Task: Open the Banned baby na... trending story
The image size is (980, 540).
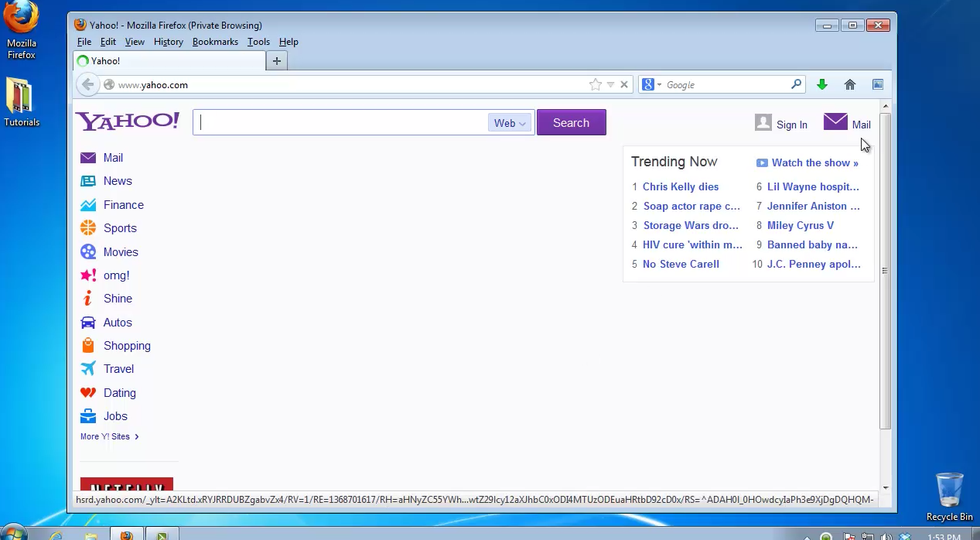Action: point(812,244)
